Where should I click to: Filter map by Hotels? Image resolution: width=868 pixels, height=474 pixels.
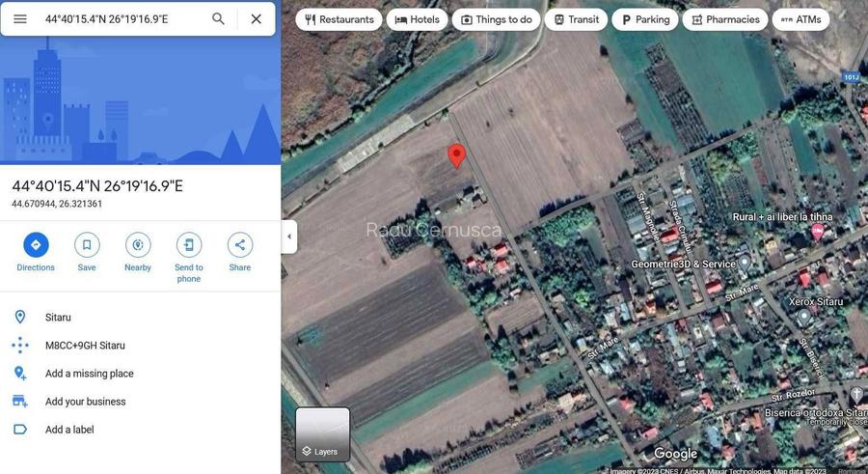pos(417,19)
